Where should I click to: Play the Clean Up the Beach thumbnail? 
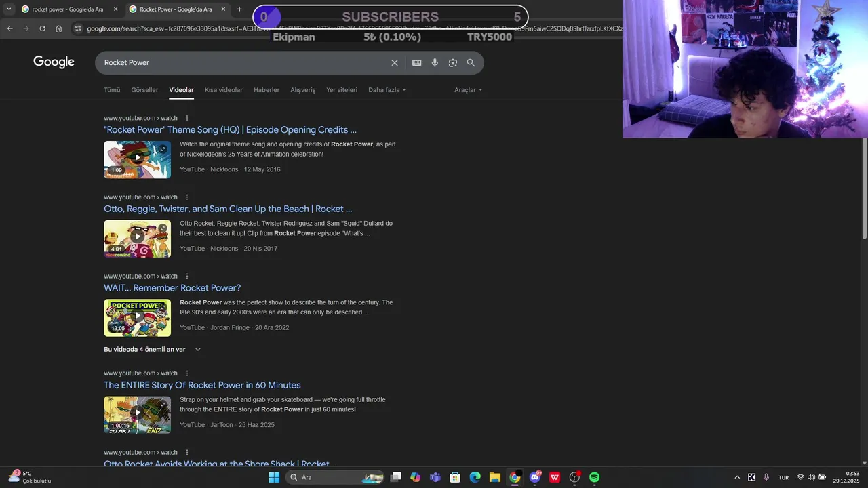click(x=137, y=239)
